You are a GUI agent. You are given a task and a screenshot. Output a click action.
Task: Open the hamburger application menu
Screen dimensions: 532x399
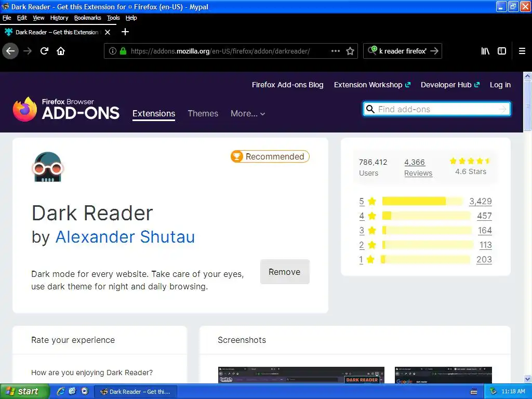522,51
